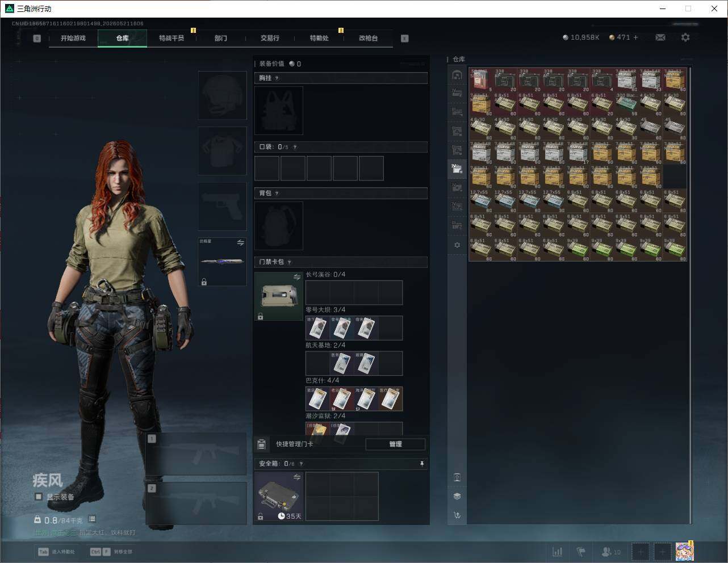Select the empty primary weapon slot 1
This screenshot has height=563, width=728.
(x=196, y=454)
